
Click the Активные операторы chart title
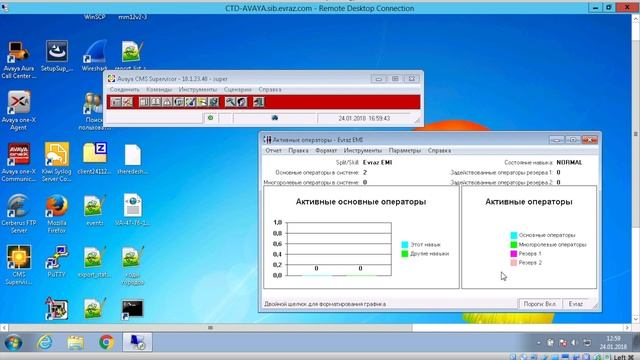click(529, 202)
